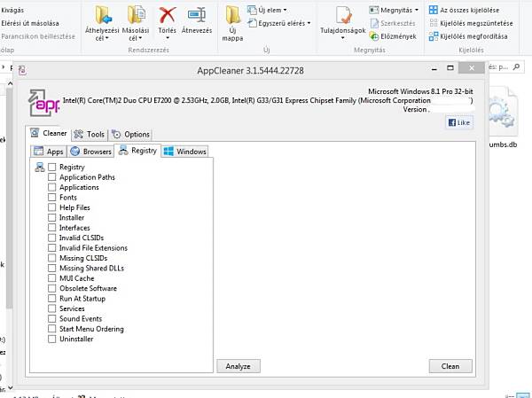Click the Kijelölés megfordítása icon
Image resolution: width=532 pixels, height=398 pixels.
coord(434,36)
